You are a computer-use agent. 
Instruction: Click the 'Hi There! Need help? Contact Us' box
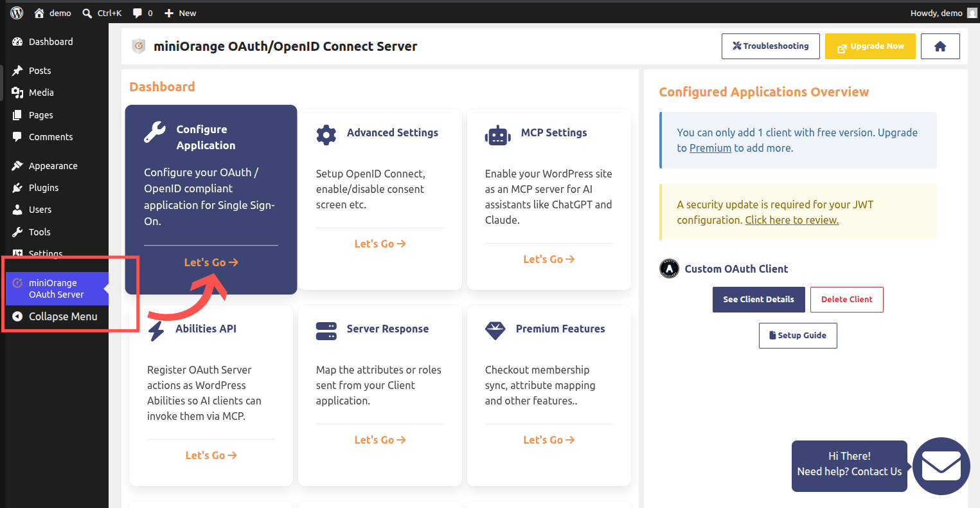pos(850,466)
